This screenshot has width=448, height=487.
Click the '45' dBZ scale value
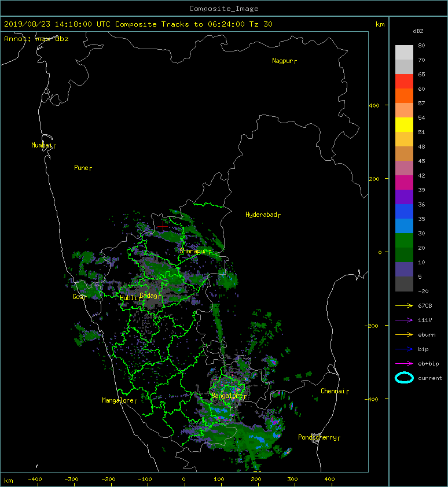(421, 161)
